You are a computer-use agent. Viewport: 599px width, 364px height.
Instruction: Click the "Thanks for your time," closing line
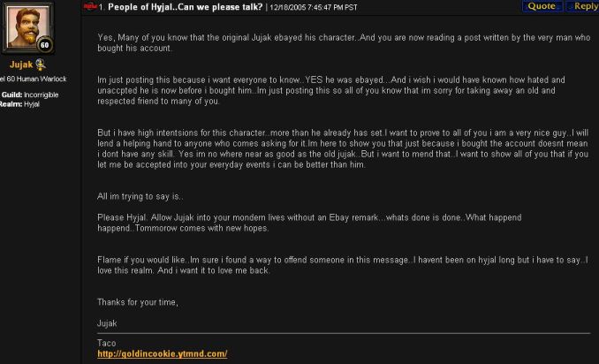pos(138,302)
